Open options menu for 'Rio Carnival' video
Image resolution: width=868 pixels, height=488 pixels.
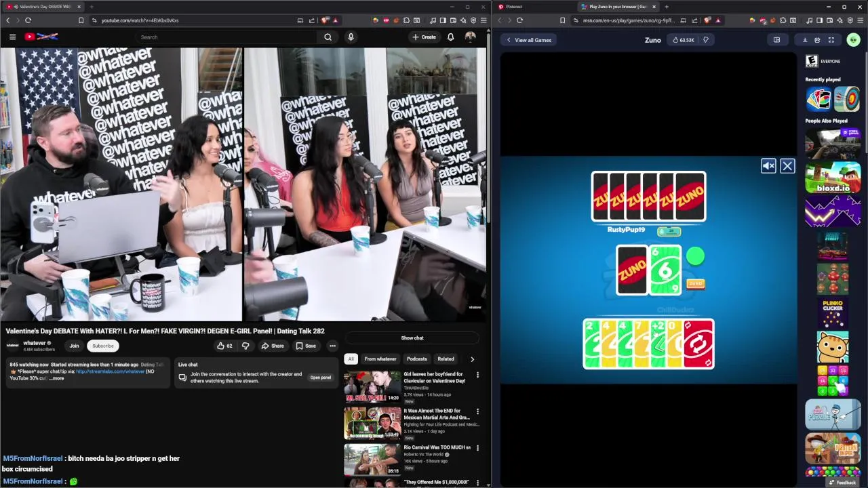[477, 448]
